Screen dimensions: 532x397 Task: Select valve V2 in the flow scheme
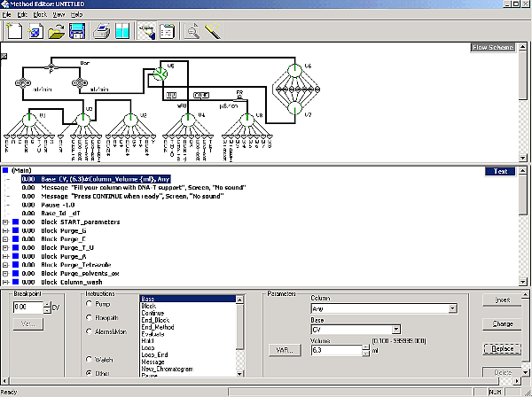(82, 120)
